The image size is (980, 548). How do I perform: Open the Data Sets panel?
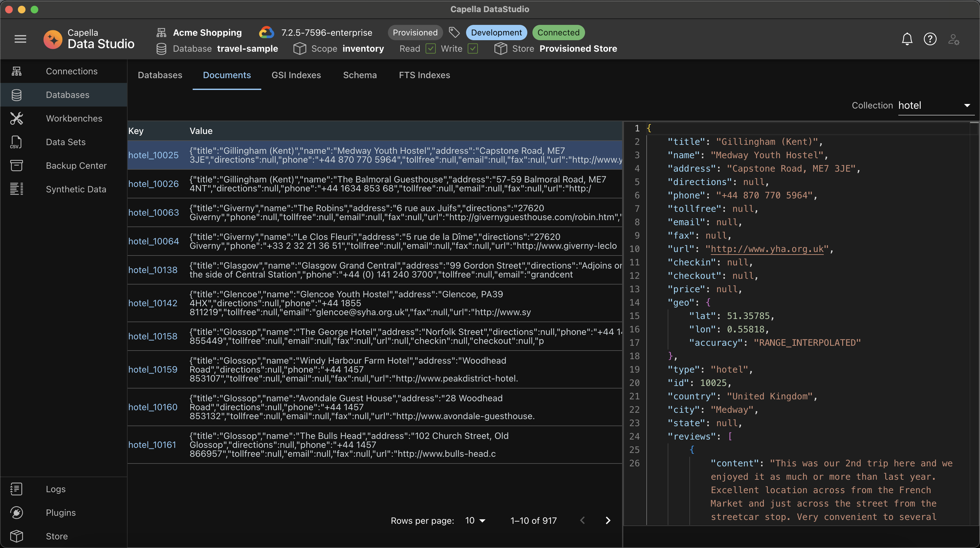(x=65, y=142)
